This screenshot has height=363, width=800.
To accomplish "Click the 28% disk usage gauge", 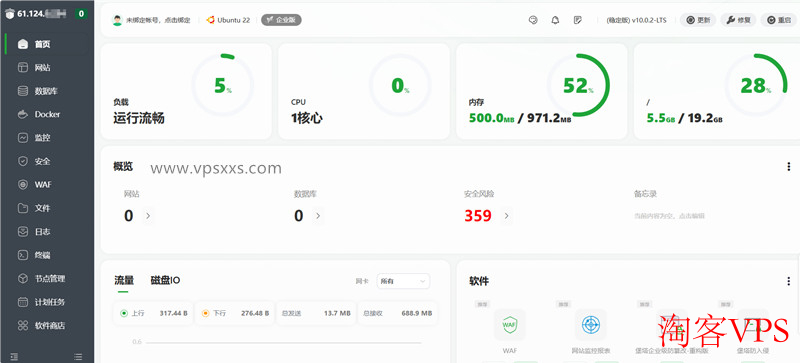I will pyautogui.click(x=756, y=85).
